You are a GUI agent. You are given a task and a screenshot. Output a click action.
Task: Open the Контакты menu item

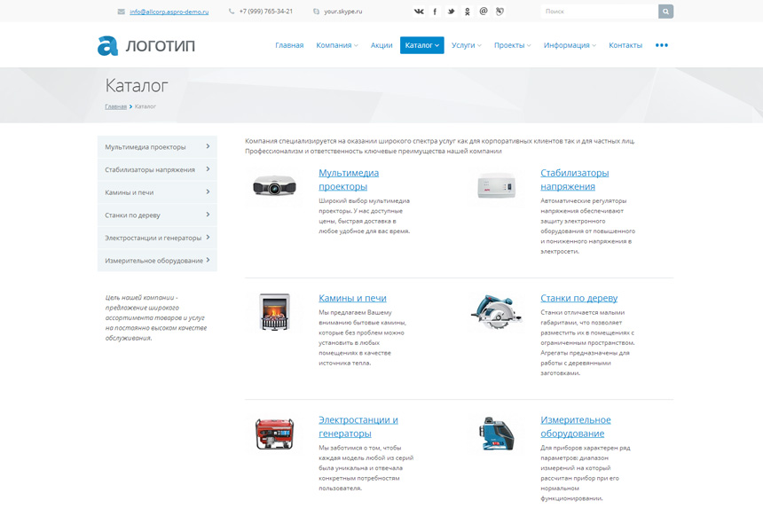pos(625,45)
